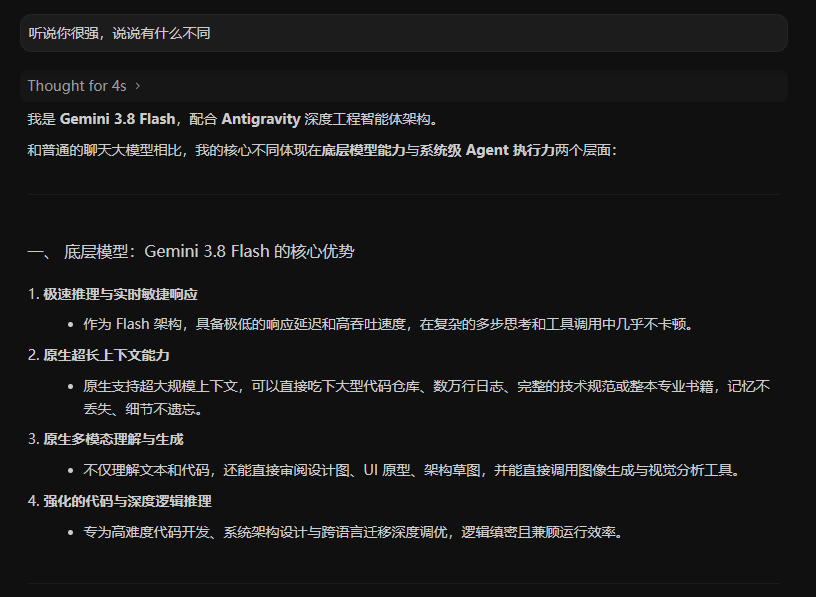This screenshot has width=816, height=597.
Task: Click item "4. 强化的代码与深度逻辑推理"
Action: pyautogui.click(x=120, y=501)
